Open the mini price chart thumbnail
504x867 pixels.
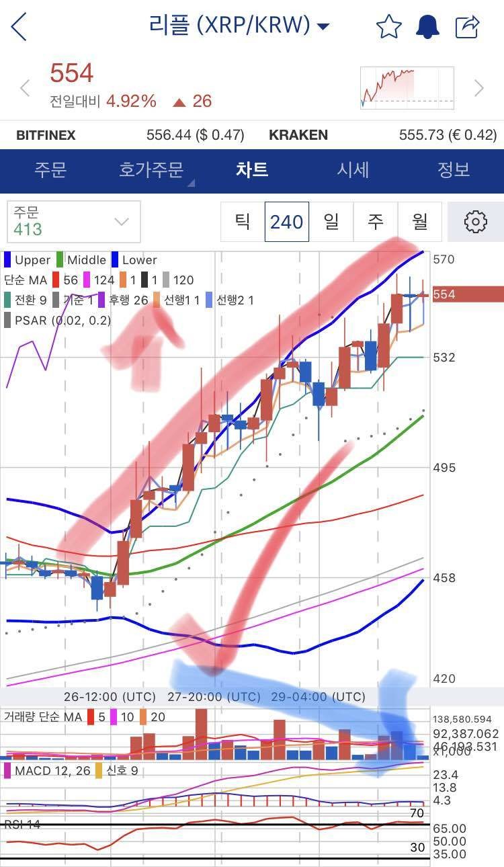click(x=407, y=87)
